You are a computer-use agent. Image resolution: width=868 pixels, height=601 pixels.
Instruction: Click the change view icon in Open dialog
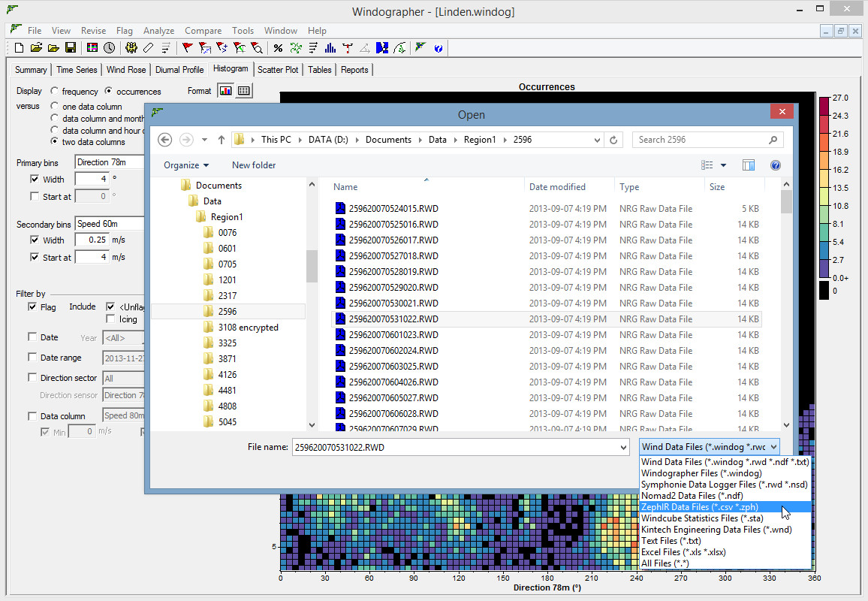pyautogui.click(x=707, y=165)
